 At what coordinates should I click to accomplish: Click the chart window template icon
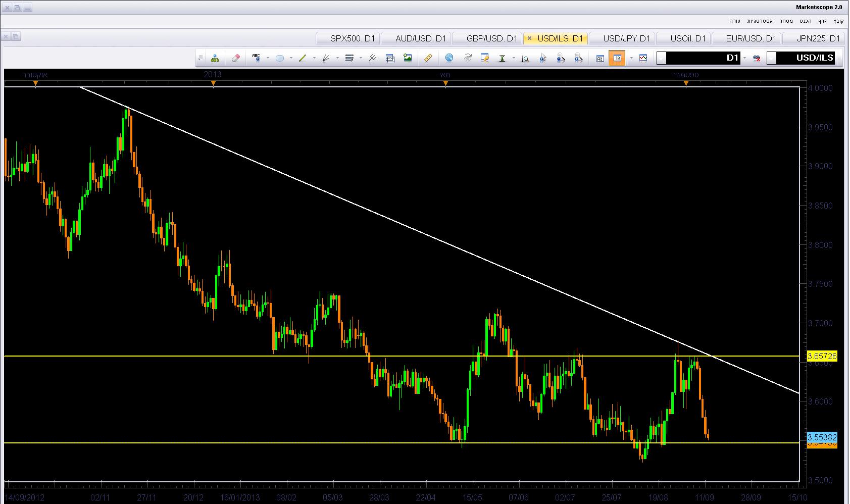pyautogui.click(x=390, y=58)
